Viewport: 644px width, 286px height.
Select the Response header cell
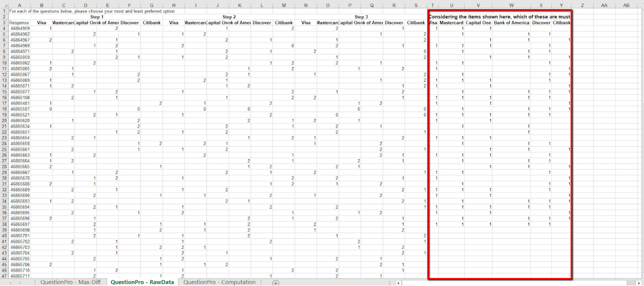pyautogui.click(x=19, y=23)
